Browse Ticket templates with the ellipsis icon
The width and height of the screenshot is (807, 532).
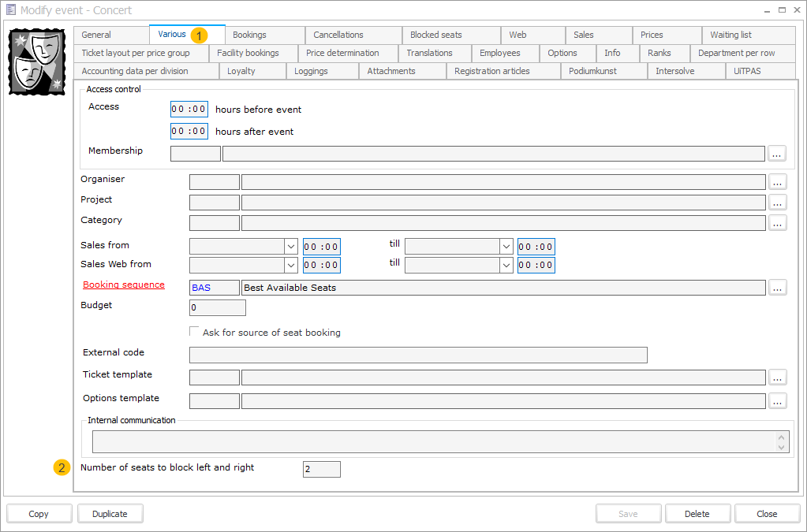(x=777, y=377)
